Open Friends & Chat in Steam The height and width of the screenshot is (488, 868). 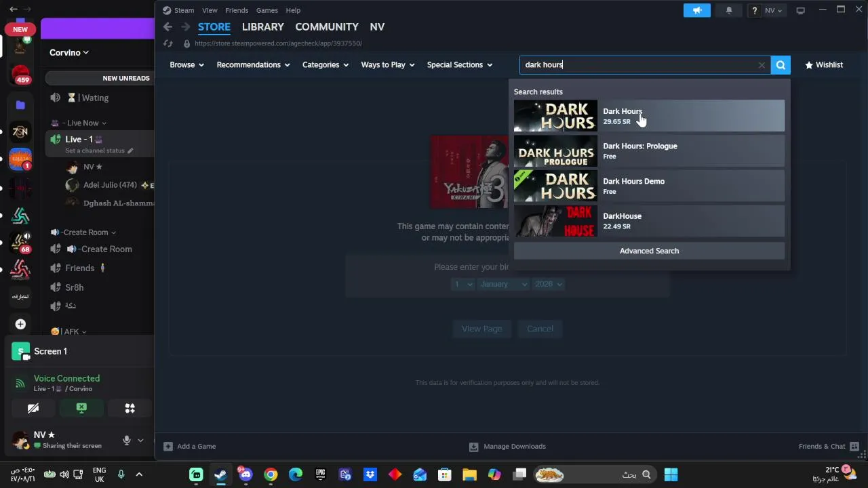click(829, 446)
